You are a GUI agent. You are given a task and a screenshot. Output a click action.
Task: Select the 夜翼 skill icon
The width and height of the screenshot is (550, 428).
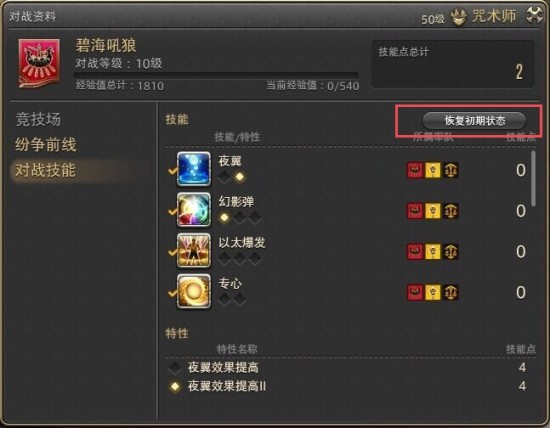194,169
